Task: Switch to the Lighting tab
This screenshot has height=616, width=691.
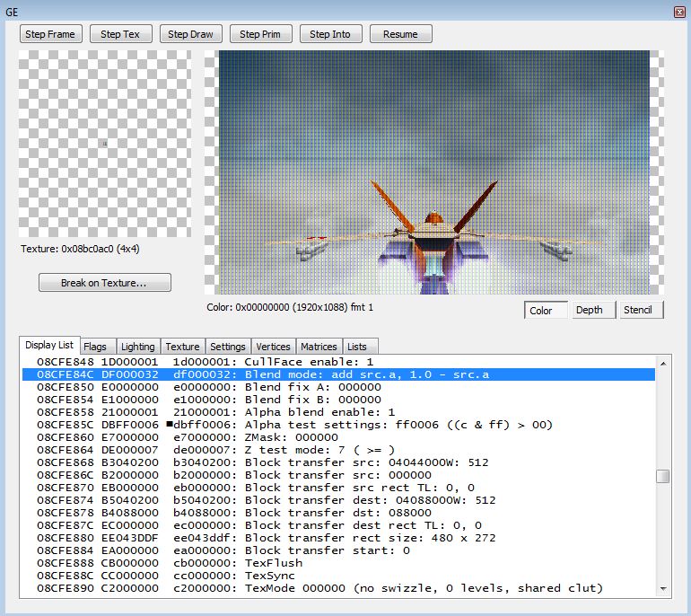Action: tap(137, 347)
